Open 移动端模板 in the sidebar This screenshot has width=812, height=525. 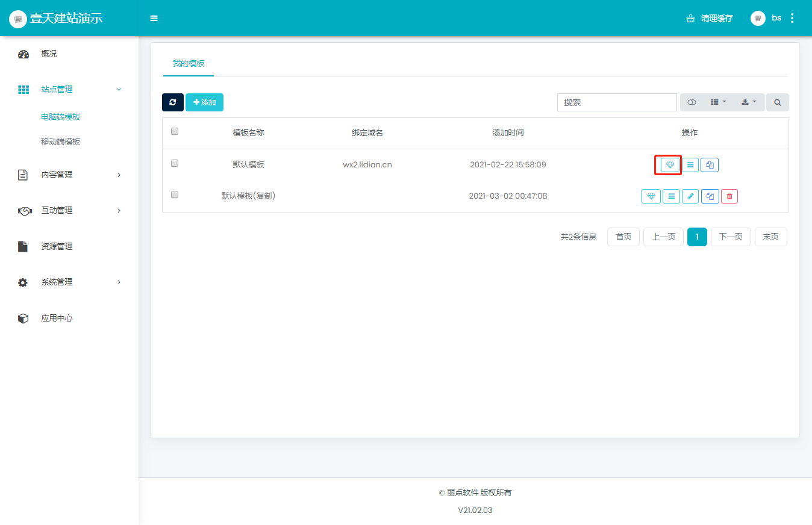(61, 142)
